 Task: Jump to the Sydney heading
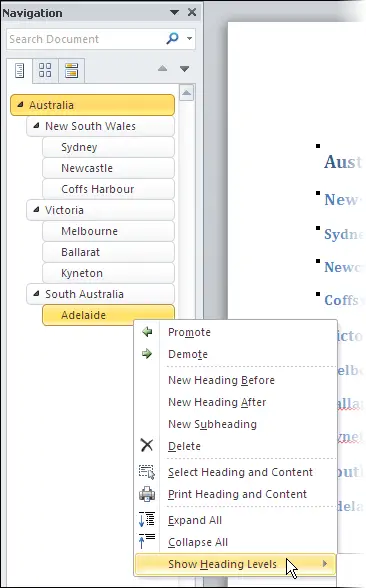[108, 147]
